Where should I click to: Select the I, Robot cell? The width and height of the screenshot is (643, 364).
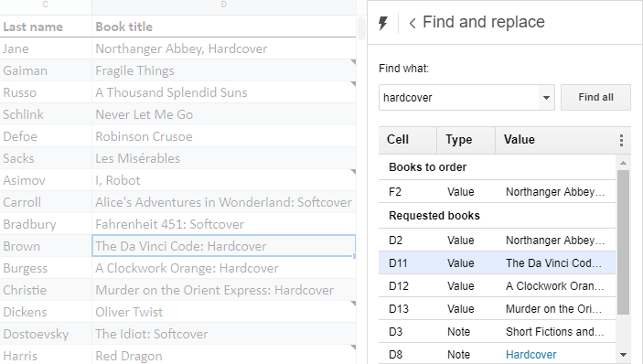tap(224, 180)
